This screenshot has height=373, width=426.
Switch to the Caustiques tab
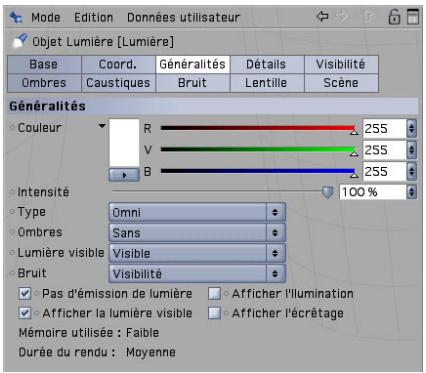coord(118,83)
